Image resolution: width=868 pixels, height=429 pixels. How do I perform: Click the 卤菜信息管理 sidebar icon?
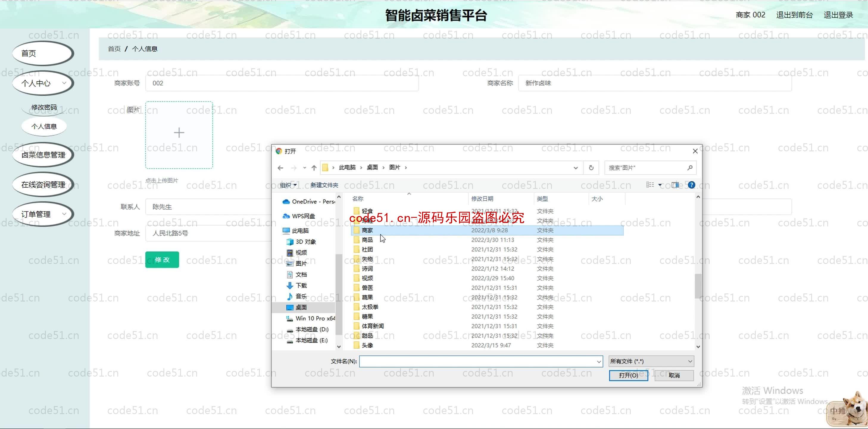point(43,155)
